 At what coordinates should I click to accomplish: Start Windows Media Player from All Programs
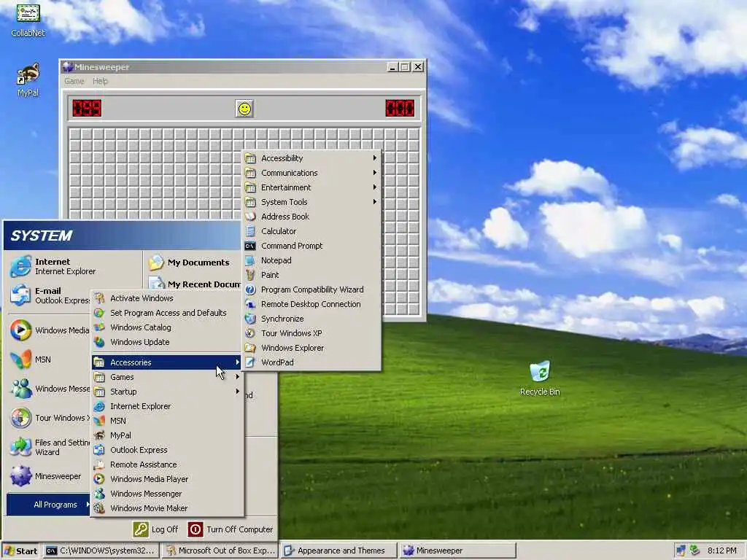(x=167, y=479)
